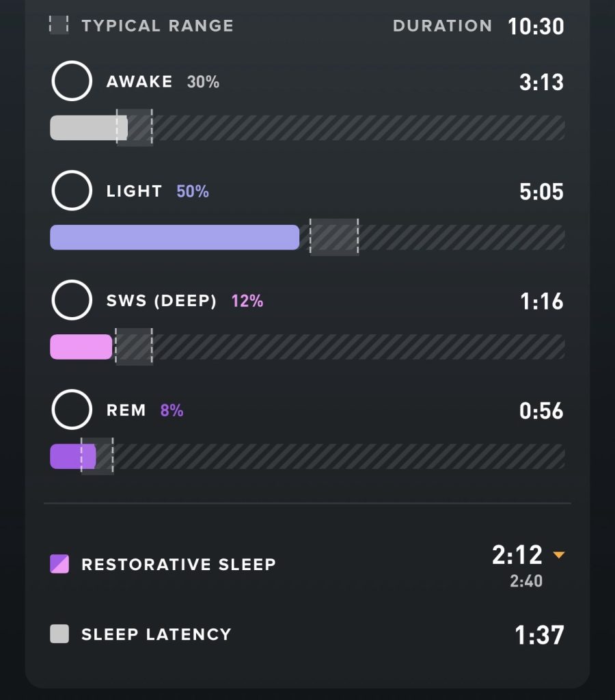
Task: Tap the Sleep Latency value 1:37
Action: (539, 635)
